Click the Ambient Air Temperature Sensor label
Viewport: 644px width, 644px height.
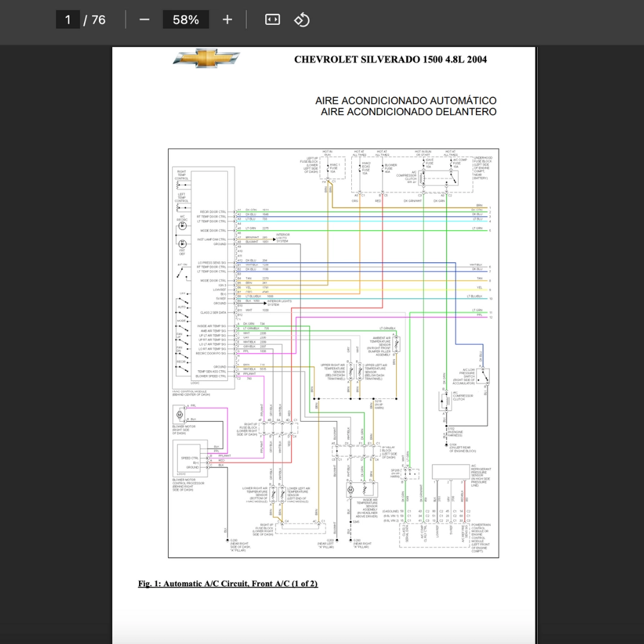(x=380, y=346)
